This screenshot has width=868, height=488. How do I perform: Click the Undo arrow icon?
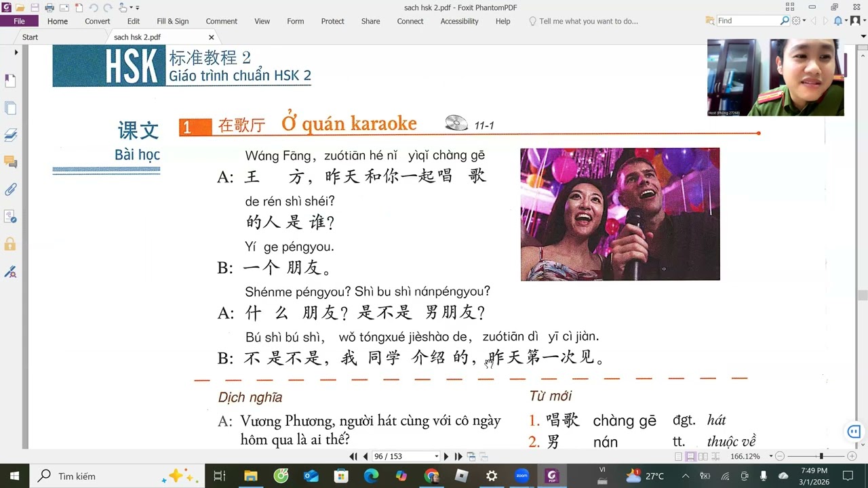(94, 8)
